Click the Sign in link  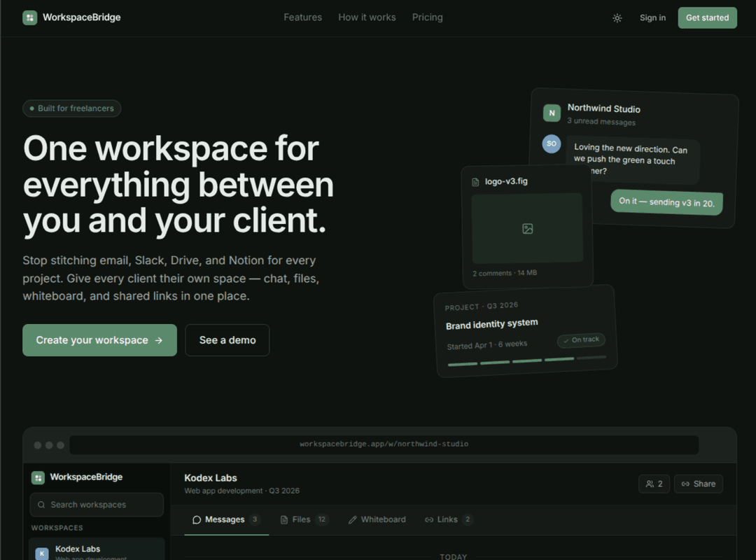(x=652, y=17)
